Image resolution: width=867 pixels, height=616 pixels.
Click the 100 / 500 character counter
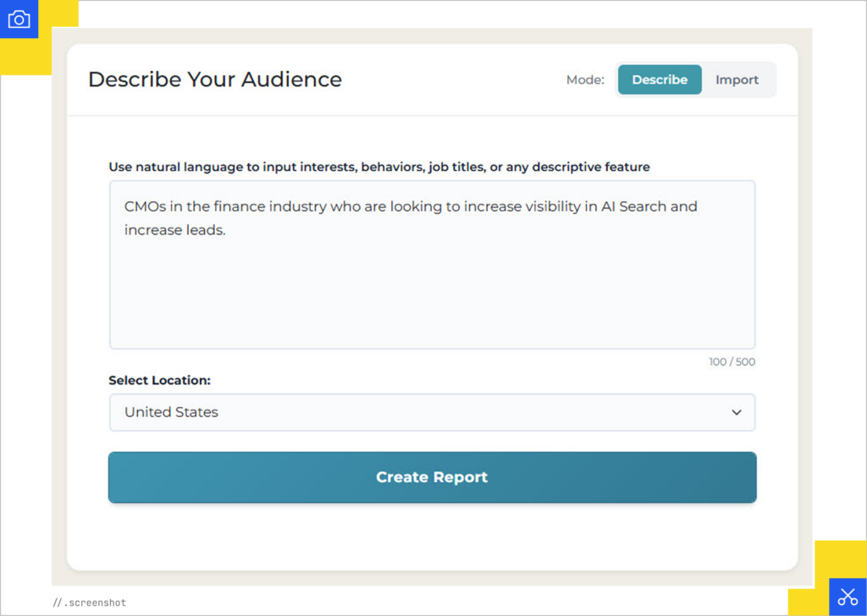pos(732,362)
